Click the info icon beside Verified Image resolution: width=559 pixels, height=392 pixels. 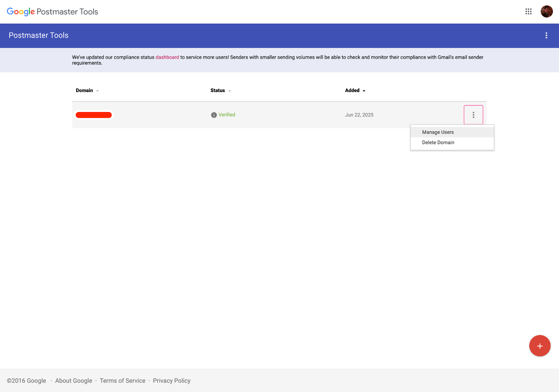(214, 115)
